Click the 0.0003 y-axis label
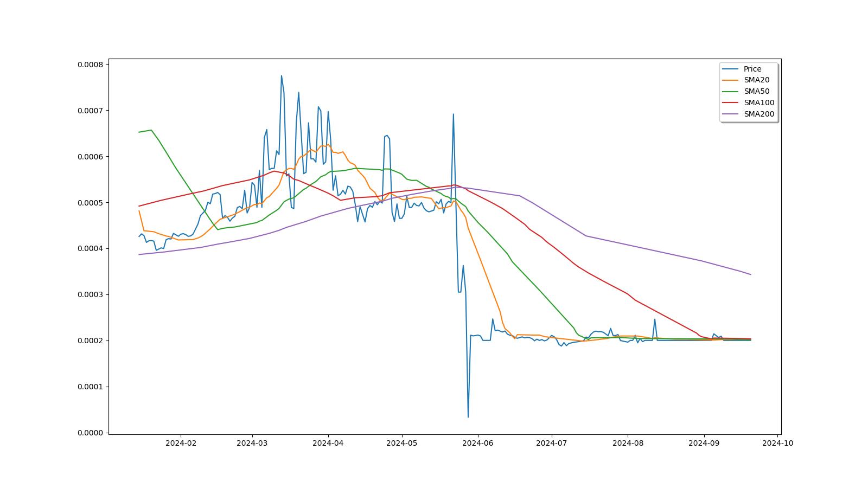Screen dimensions: 868x488 90,295
